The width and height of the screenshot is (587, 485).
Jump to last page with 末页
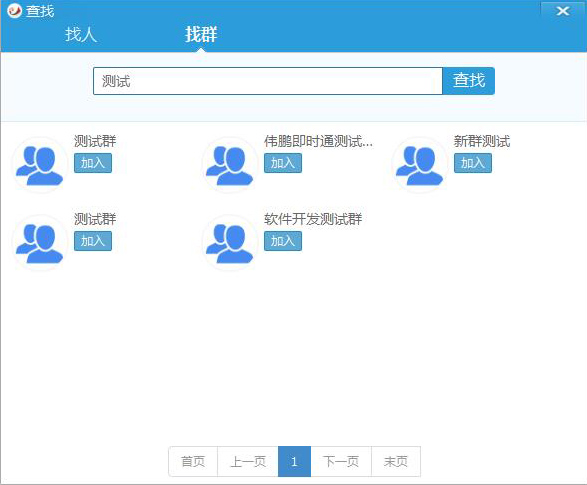(x=396, y=461)
